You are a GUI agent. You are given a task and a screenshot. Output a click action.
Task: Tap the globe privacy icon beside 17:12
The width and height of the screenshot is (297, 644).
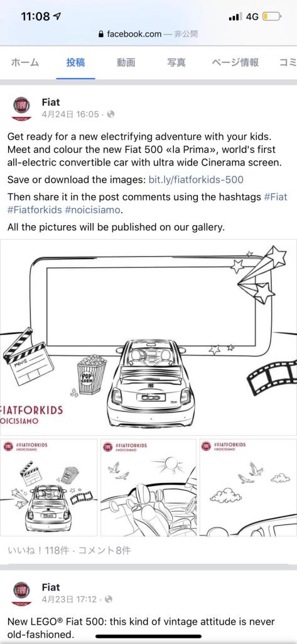click(109, 599)
